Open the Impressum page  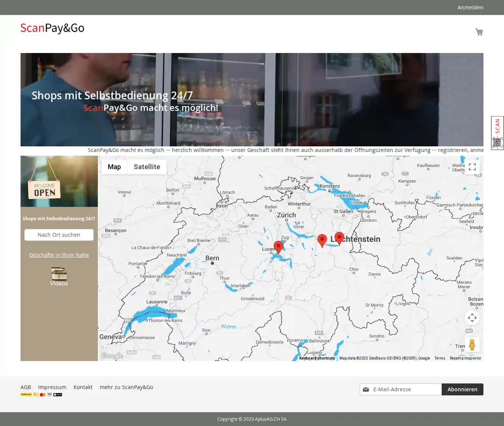pyautogui.click(x=52, y=387)
